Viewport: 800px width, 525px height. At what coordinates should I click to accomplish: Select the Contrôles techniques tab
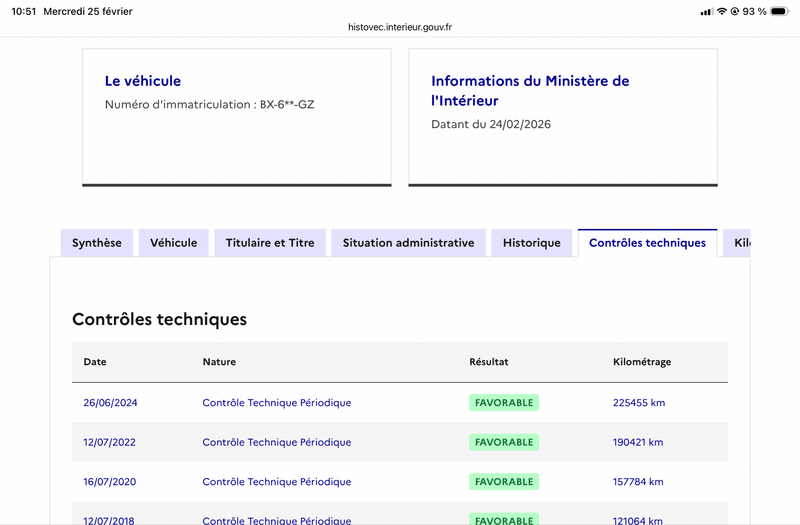(x=647, y=243)
